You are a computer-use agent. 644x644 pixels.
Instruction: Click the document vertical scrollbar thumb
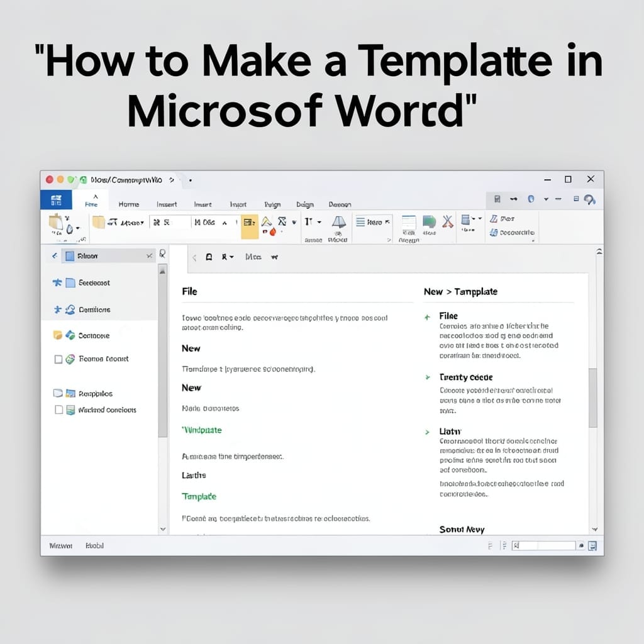tap(592, 397)
